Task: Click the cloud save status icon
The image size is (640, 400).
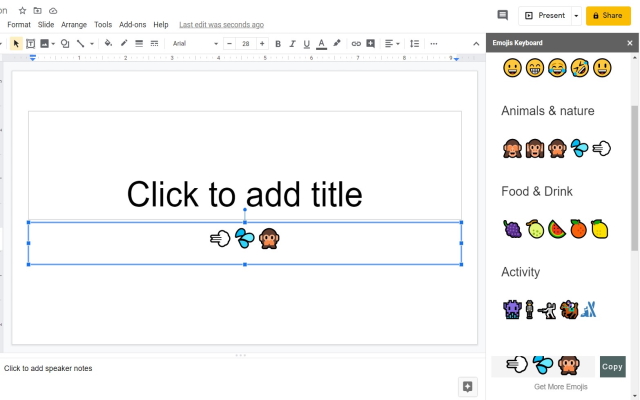Action: [53, 11]
